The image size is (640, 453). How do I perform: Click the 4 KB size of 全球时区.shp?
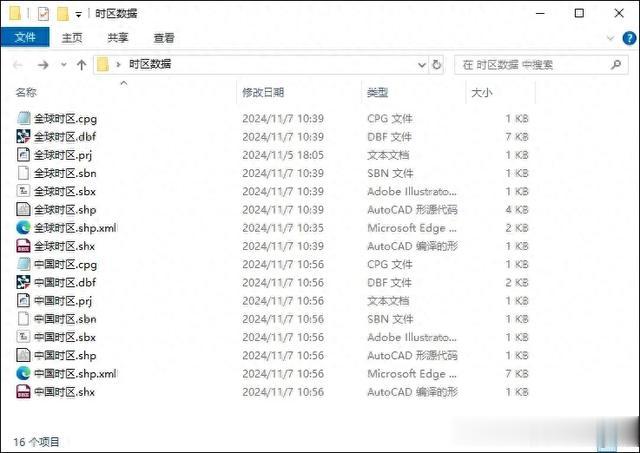[517, 210]
